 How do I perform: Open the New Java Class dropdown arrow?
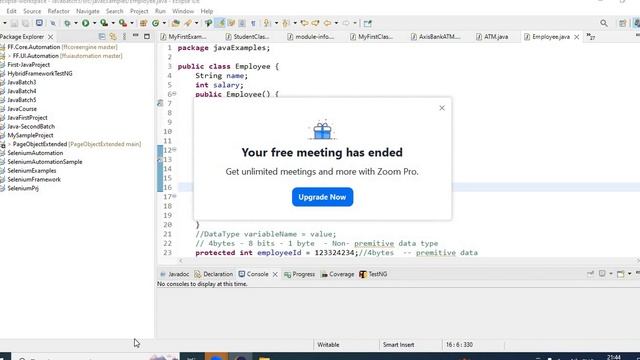coord(164,23)
